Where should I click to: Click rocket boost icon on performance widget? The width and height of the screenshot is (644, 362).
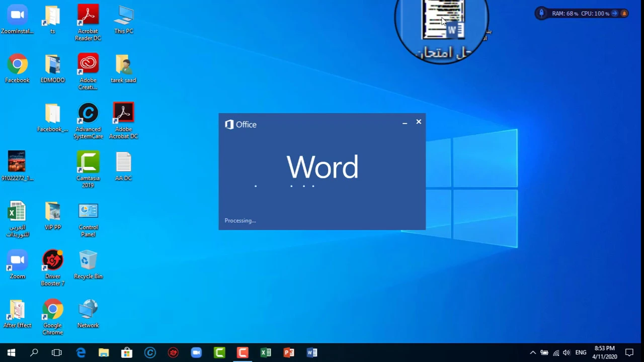[541, 14]
